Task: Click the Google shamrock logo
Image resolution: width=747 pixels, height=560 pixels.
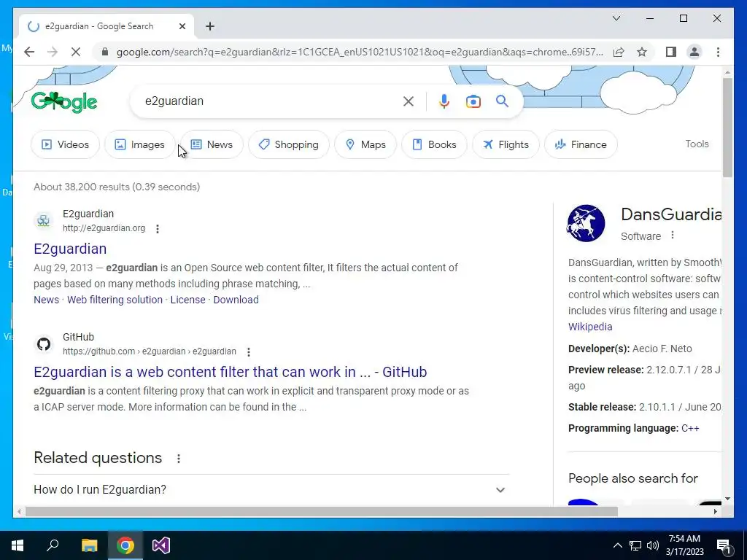Action: tap(64, 102)
